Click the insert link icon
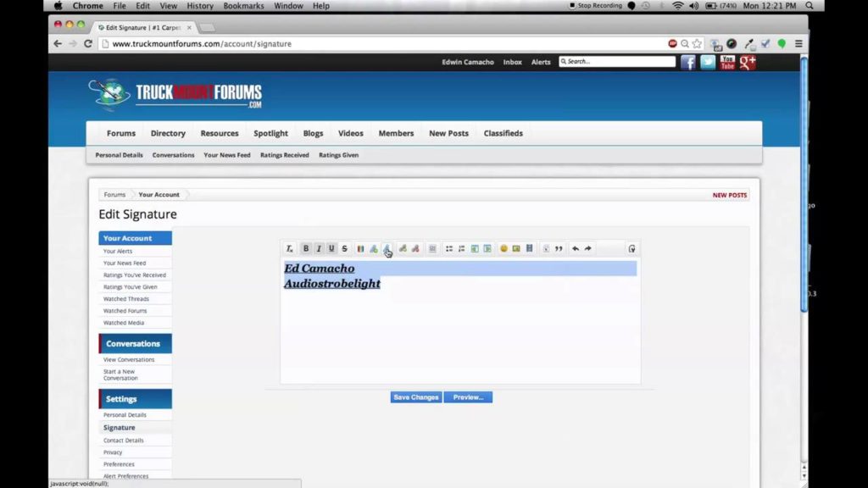This screenshot has width=868, height=488. 403,249
